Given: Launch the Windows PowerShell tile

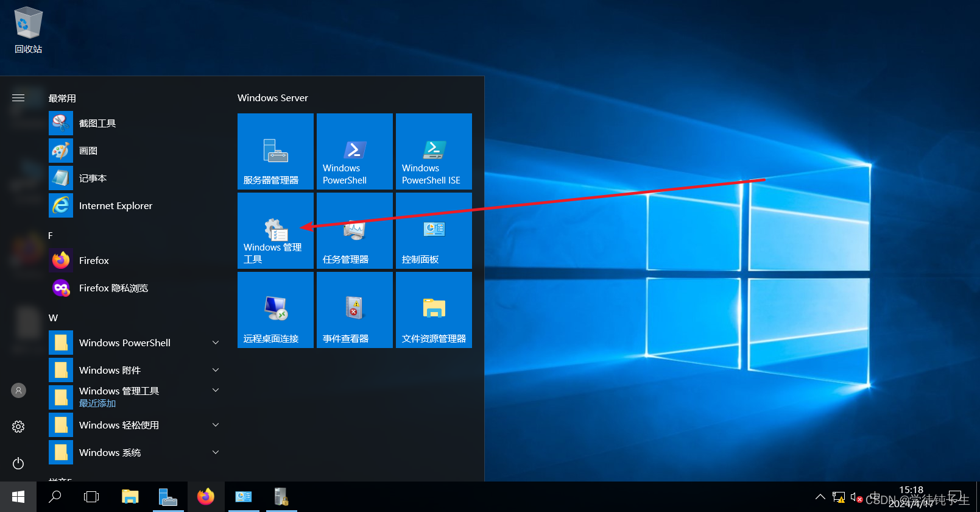Looking at the screenshot, I should [354, 151].
